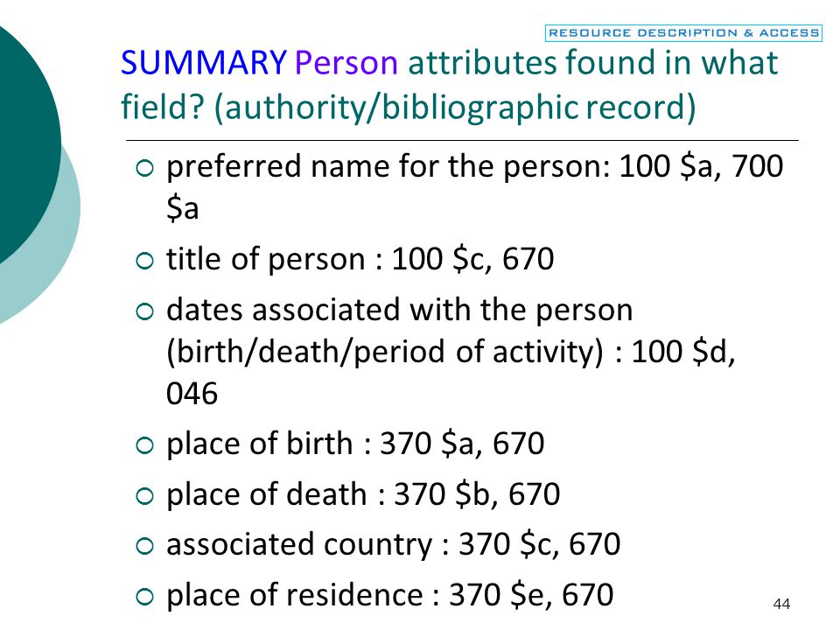Click the title text "authority/bibliographic record"

tap(454, 107)
